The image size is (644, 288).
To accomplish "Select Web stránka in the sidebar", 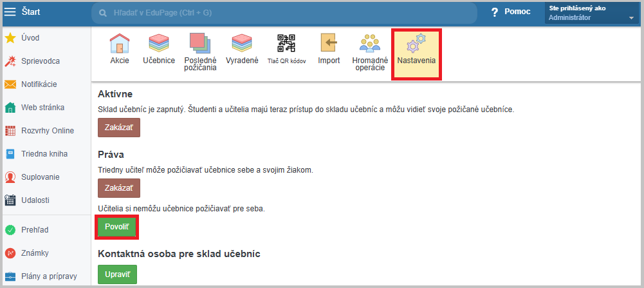I will pyautogui.click(x=42, y=108).
